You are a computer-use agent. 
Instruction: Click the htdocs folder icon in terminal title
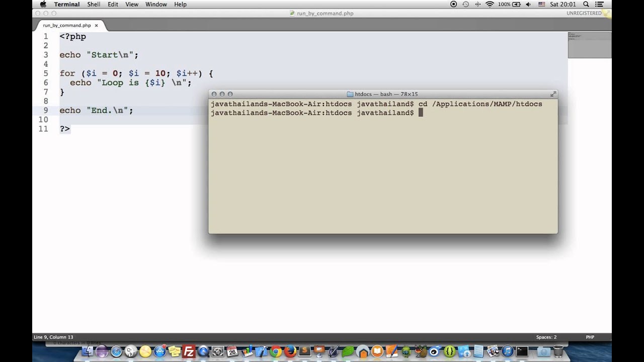pos(350,94)
